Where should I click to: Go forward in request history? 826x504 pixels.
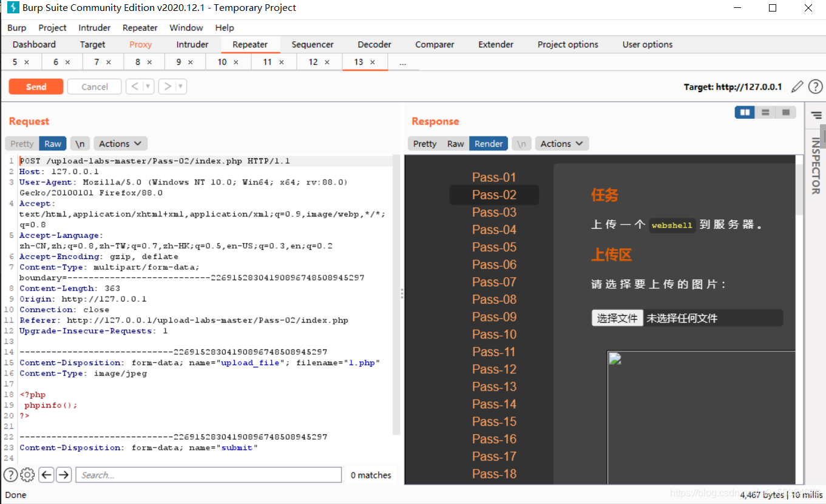click(168, 87)
